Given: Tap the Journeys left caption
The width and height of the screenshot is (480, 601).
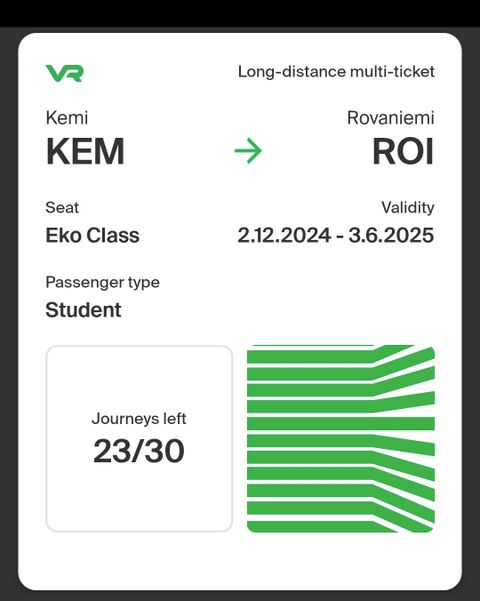Looking at the screenshot, I should tap(139, 419).
